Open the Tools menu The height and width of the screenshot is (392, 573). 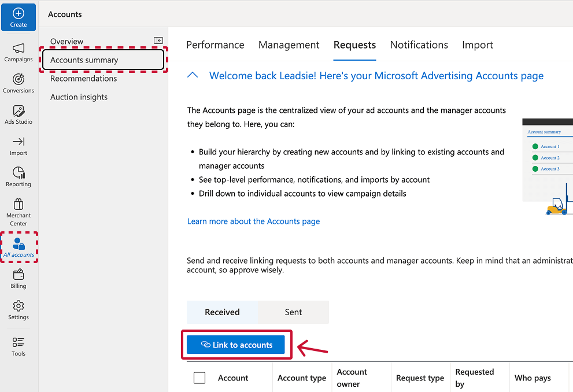pyautogui.click(x=19, y=346)
